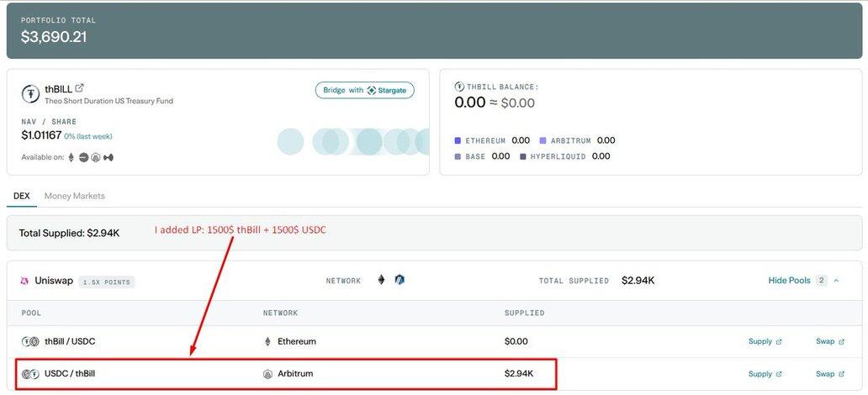Click Arbitrum icon in USDC / thBill row
Screen dimensions: 868x395
pos(268,373)
